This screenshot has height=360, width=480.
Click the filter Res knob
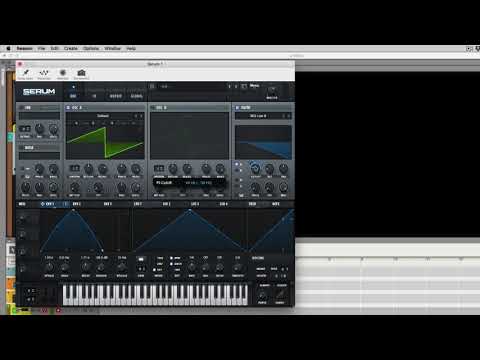click(269, 168)
